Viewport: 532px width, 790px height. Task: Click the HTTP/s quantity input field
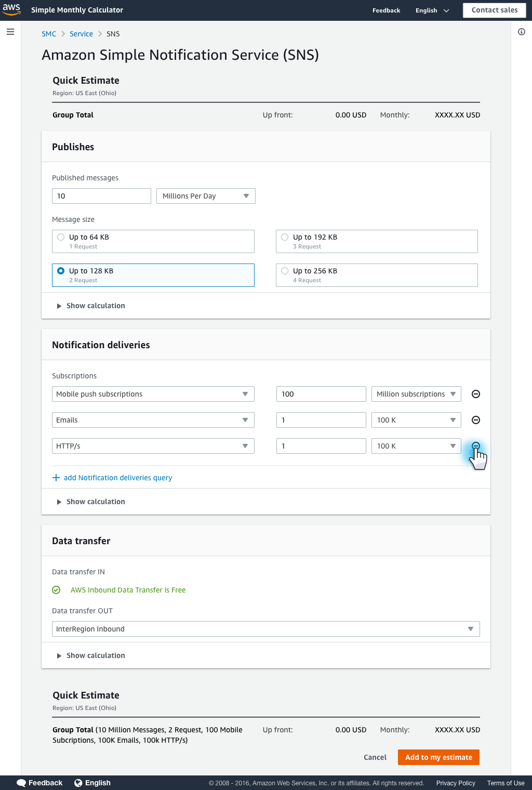[321, 446]
